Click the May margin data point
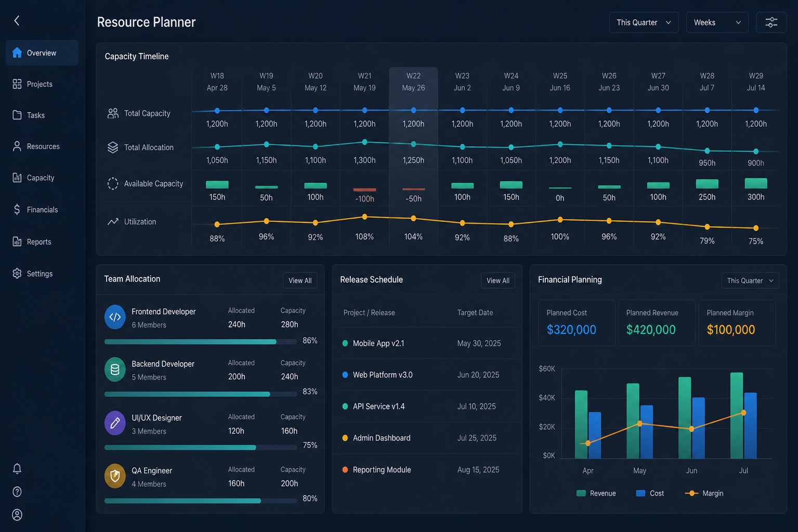 pyautogui.click(x=640, y=423)
